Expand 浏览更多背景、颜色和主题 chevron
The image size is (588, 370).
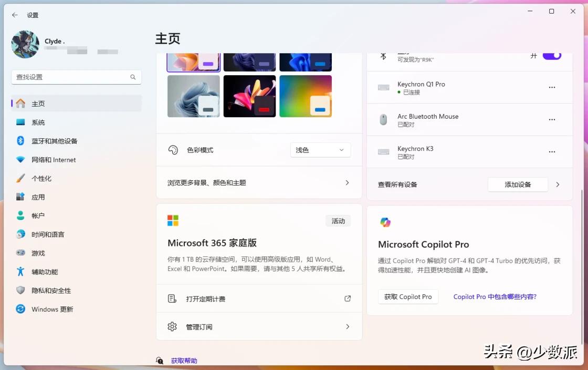pos(347,183)
